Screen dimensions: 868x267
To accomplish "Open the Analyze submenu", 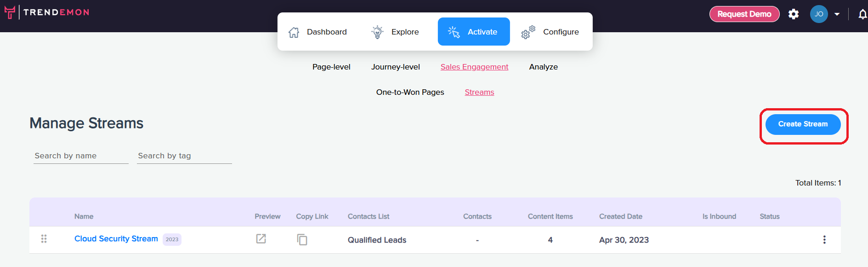I will coord(544,67).
